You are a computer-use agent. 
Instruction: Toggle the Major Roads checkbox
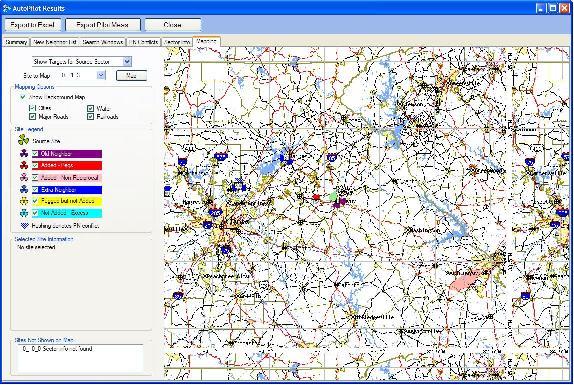coord(32,117)
